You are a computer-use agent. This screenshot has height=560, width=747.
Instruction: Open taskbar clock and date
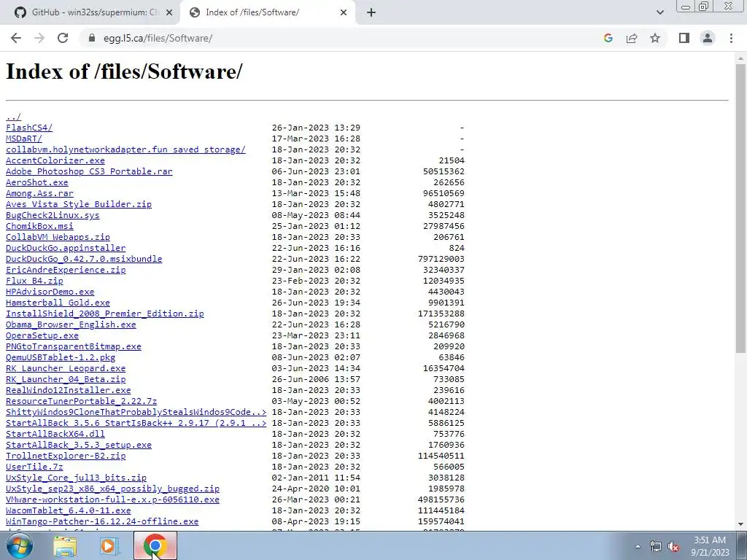[x=710, y=546]
